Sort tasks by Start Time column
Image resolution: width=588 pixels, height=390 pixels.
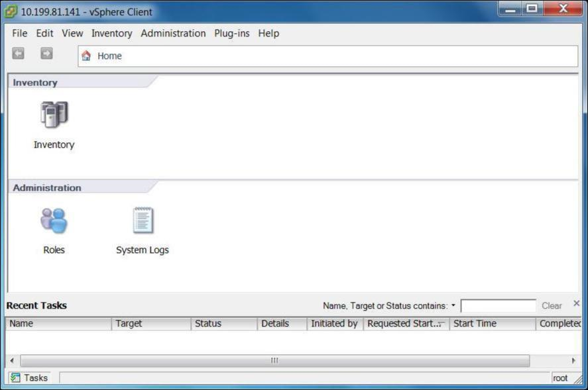pos(493,324)
